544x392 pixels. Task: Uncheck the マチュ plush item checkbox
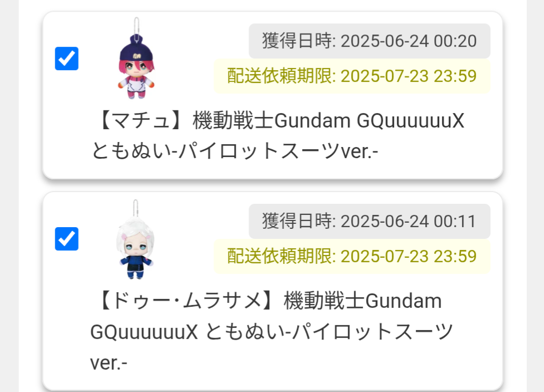coord(67,58)
